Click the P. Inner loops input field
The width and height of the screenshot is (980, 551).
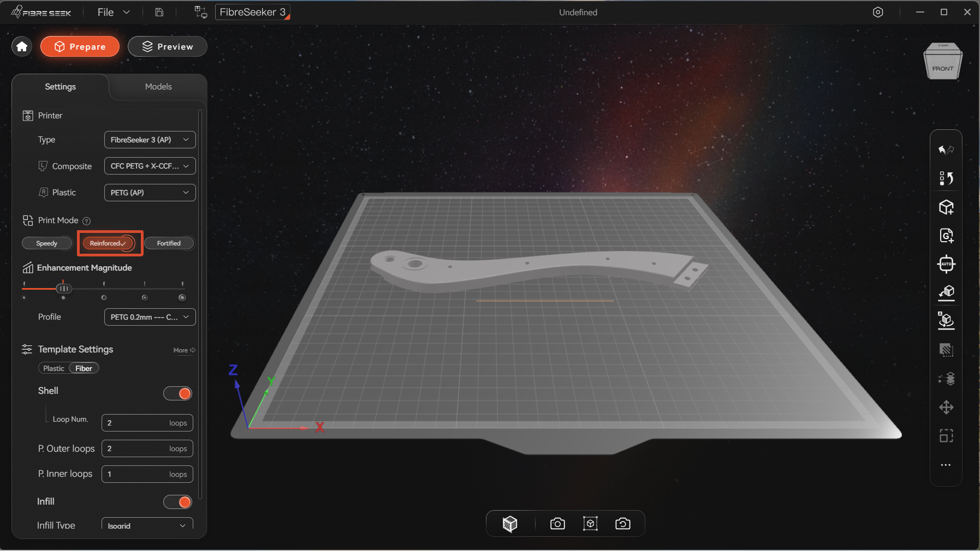click(x=147, y=474)
